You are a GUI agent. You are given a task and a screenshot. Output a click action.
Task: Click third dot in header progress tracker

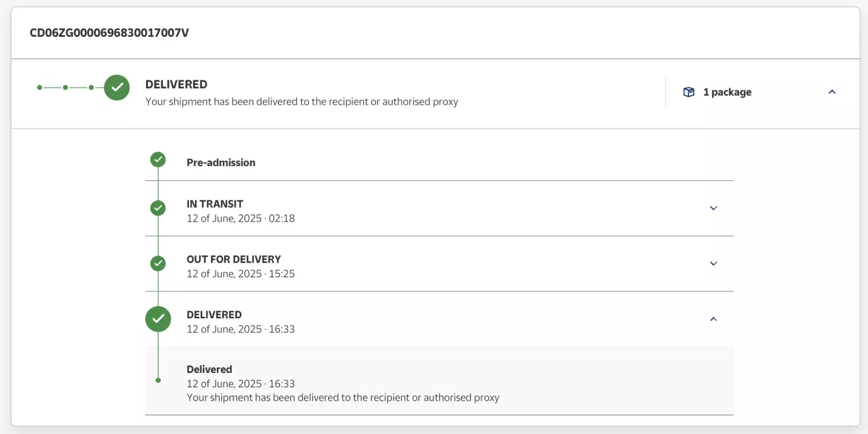(91, 87)
